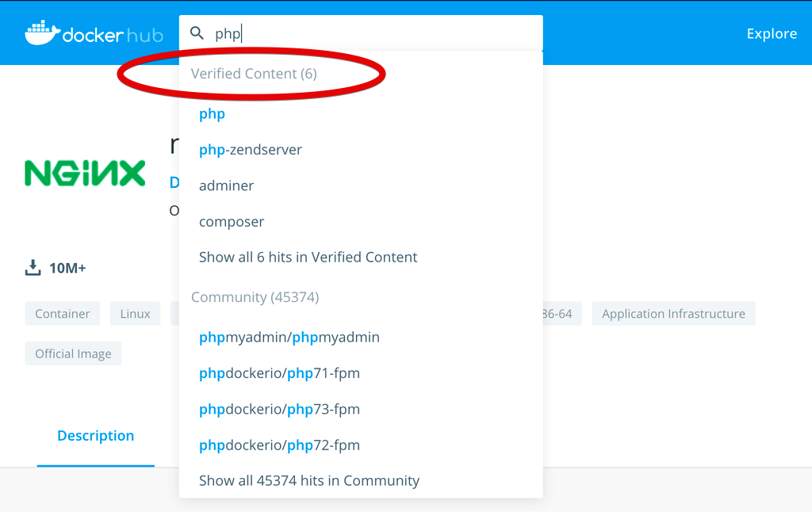
Task: Select the 'adminer' verified suggestion
Action: tap(226, 185)
